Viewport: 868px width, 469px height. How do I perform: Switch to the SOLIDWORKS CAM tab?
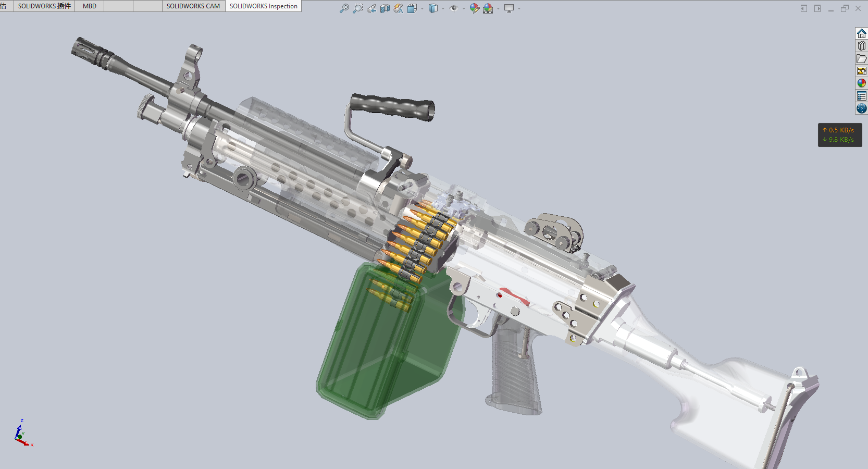193,6
